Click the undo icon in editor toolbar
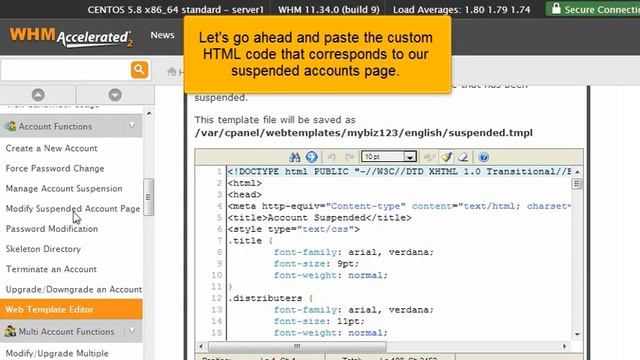This screenshot has height=360, width=640. pyautogui.click(x=332, y=157)
